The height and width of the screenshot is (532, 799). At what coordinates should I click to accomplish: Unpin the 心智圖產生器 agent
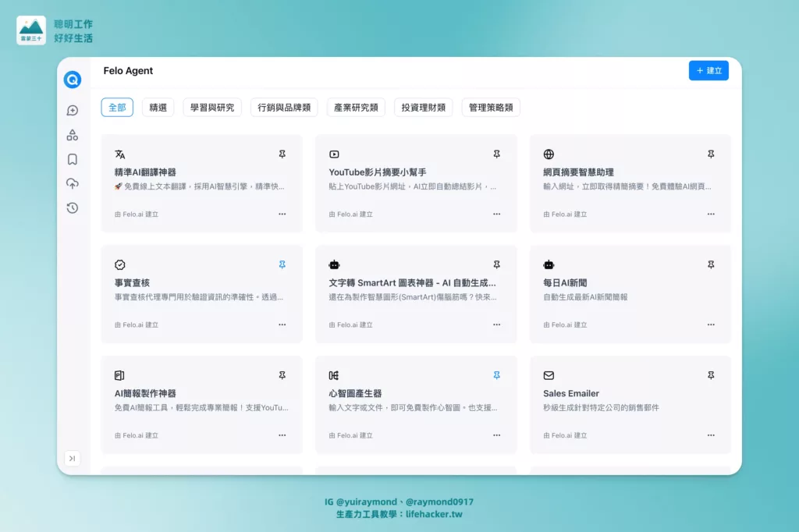pyautogui.click(x=496, y=375)
